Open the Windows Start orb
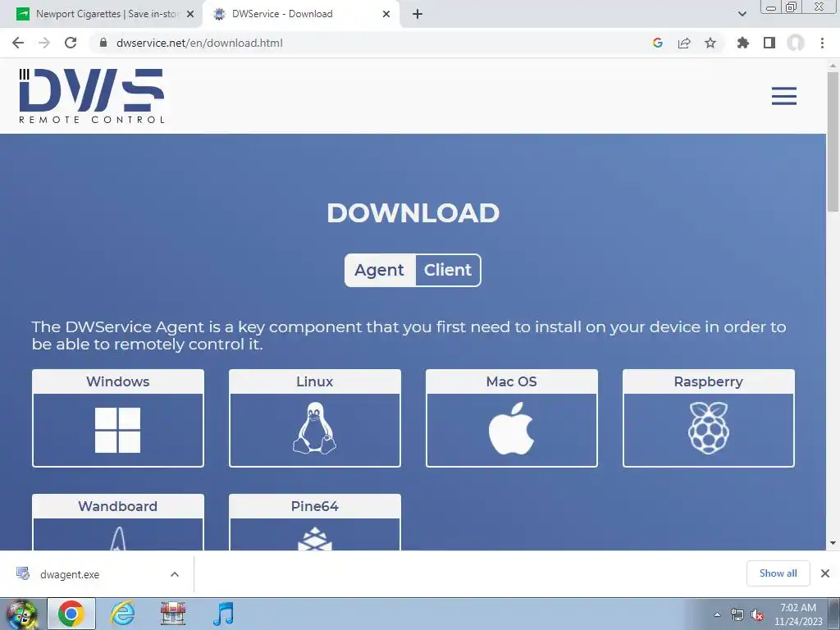The width and height of the screenshot is (840, 630). (x=21, y=614)
